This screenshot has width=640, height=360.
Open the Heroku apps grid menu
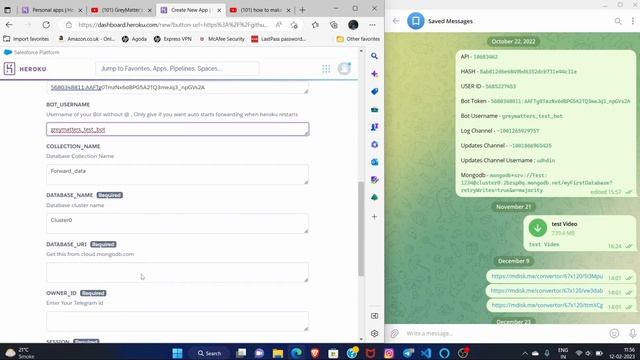tap(326, 69)
